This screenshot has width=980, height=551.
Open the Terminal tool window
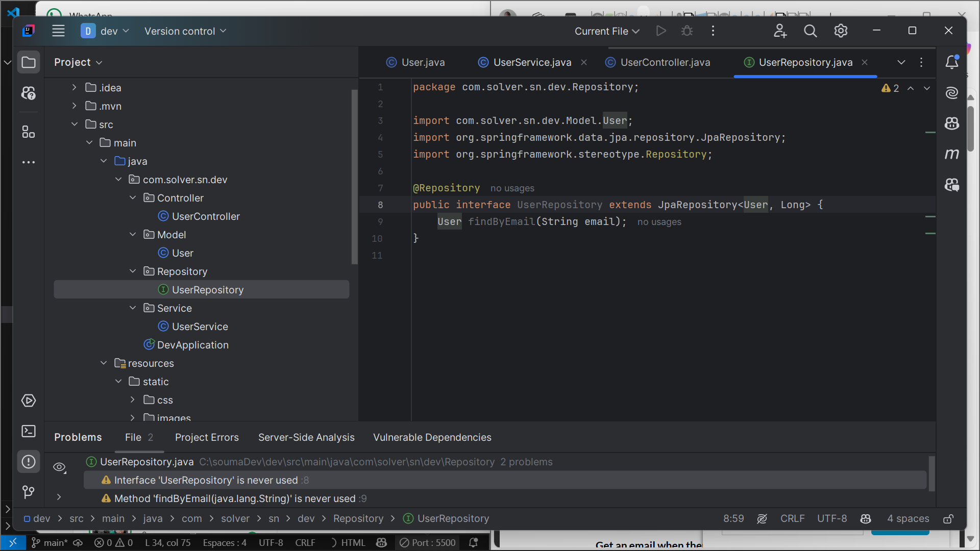point(29,431)
